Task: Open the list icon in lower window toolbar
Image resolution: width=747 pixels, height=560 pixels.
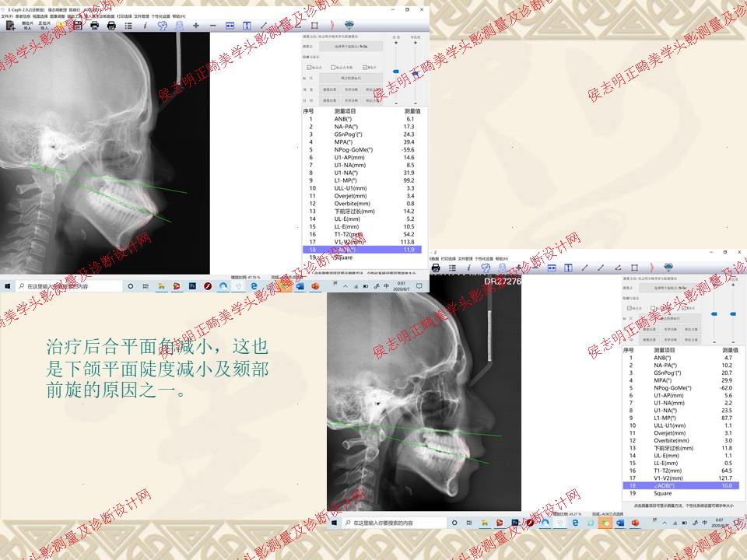Action: [x=452, y=268]
